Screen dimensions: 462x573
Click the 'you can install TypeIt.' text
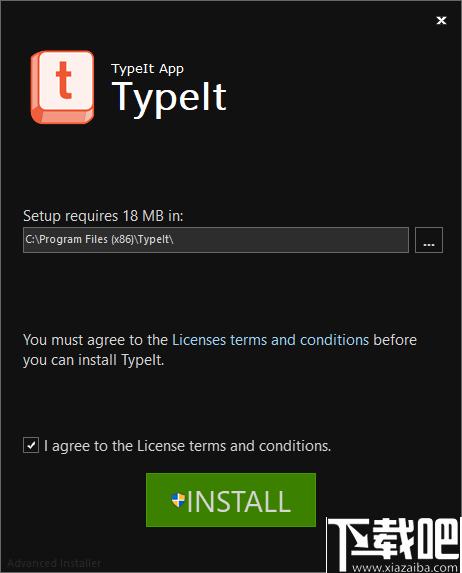(x=94, y=360)
